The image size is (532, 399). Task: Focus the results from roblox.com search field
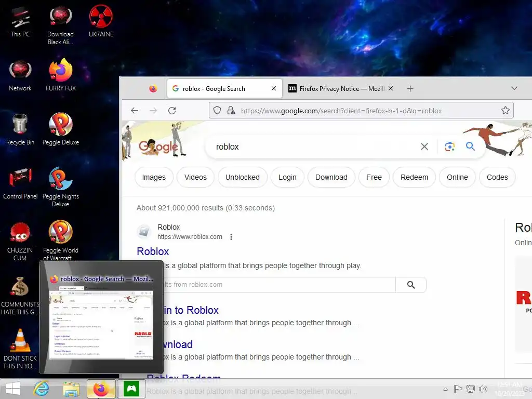pos(279,285)
